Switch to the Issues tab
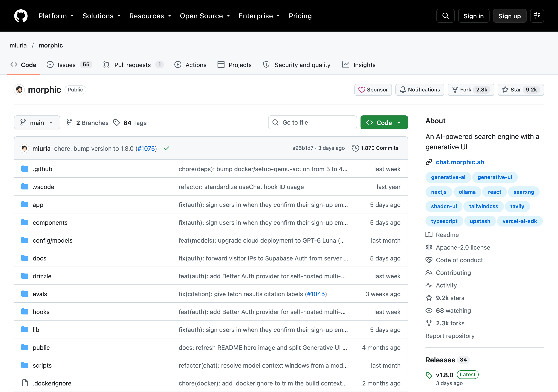This screenshot has height=392, width=558. pos(70,65)
